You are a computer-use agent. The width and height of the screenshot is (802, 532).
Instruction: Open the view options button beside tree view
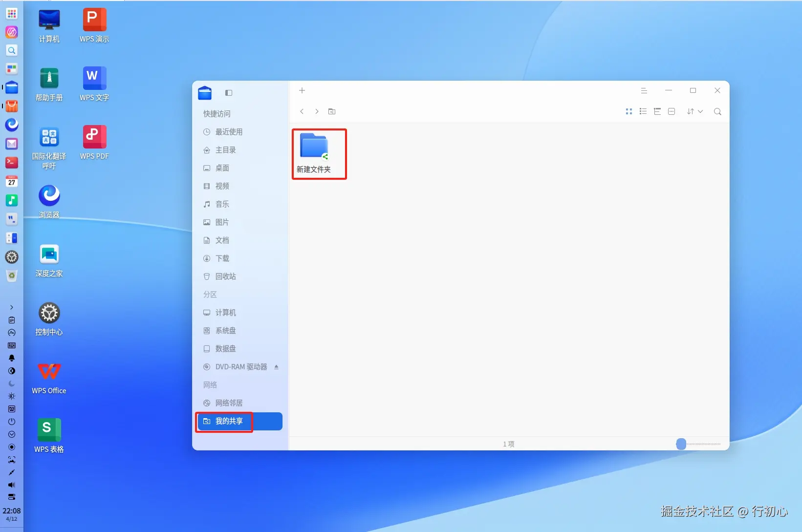(672, 111)
